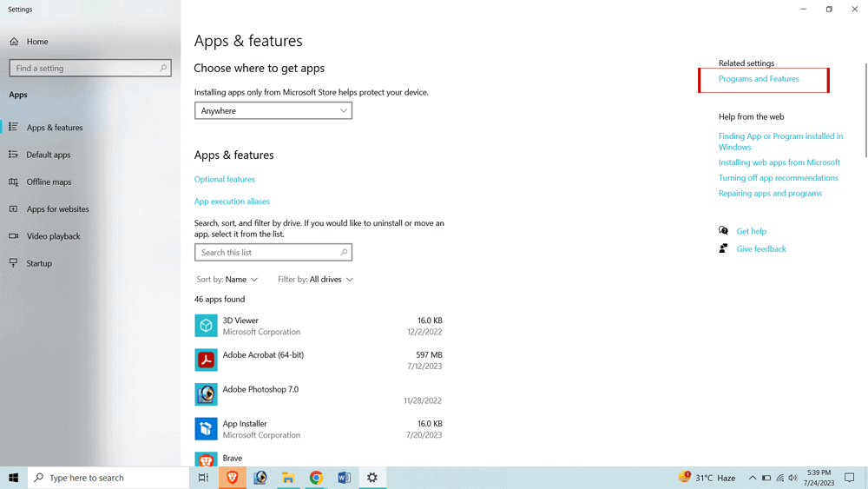Open File Explorer from the taskbar
This screenshot has height=489, width=868.
click(288, 478)
